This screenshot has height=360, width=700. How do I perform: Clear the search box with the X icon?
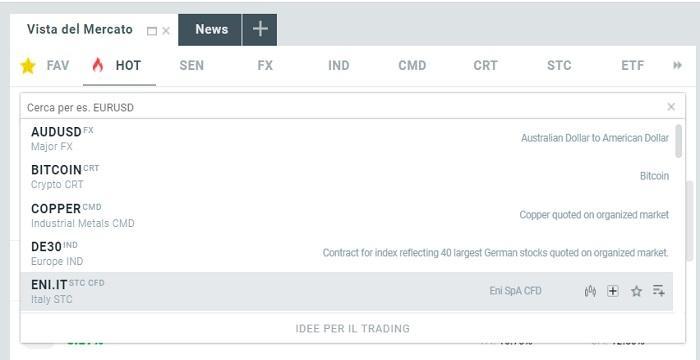point(671,107)
